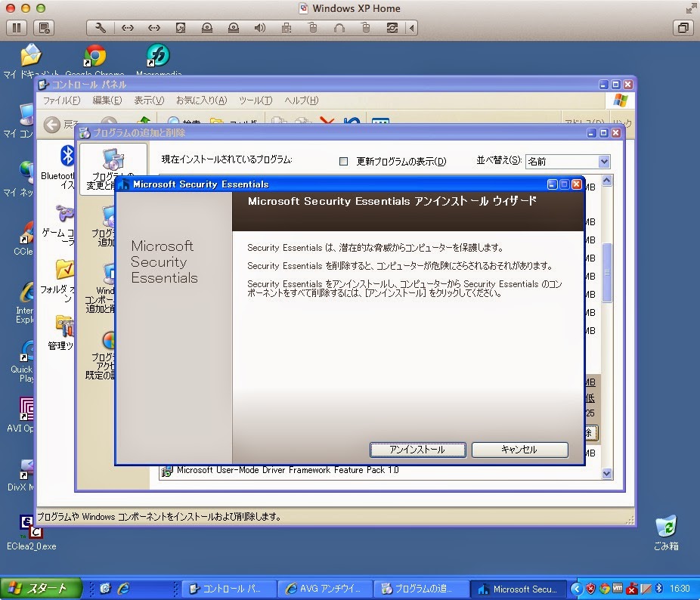Screen dimensions: 700x600
Task: Click the hard disk device icon
Action: coord(181,28)
